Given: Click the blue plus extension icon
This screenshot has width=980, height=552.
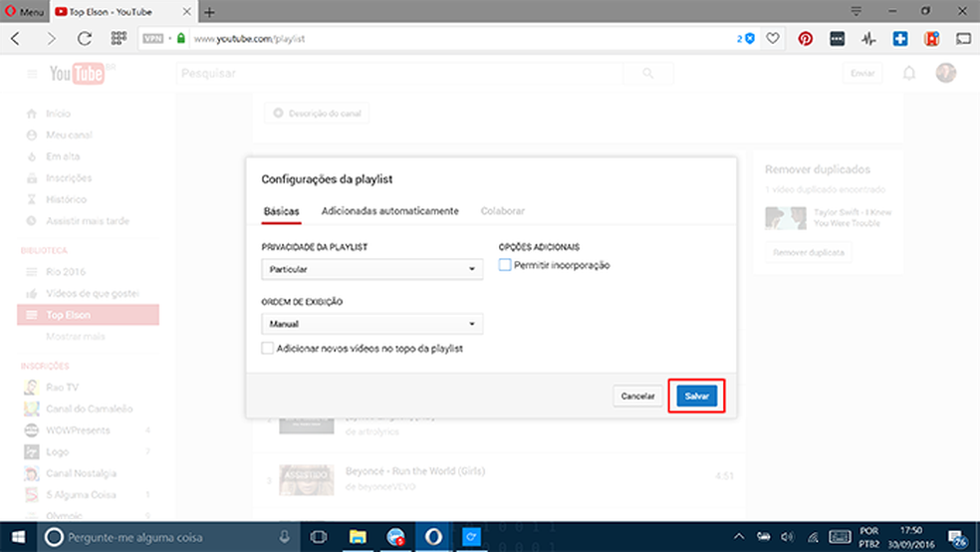Looking at the screenshot, I should pyautogui.click(x=900, y=39).
